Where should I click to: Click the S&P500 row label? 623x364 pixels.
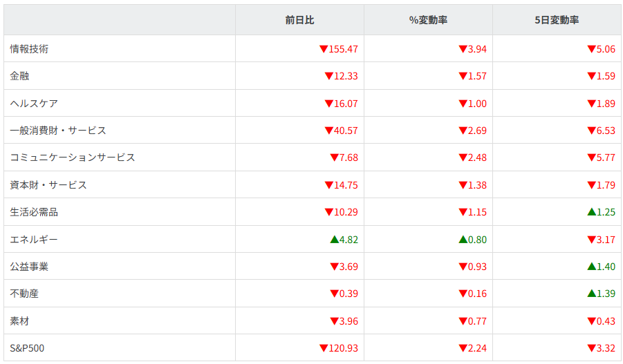[27, 348]
